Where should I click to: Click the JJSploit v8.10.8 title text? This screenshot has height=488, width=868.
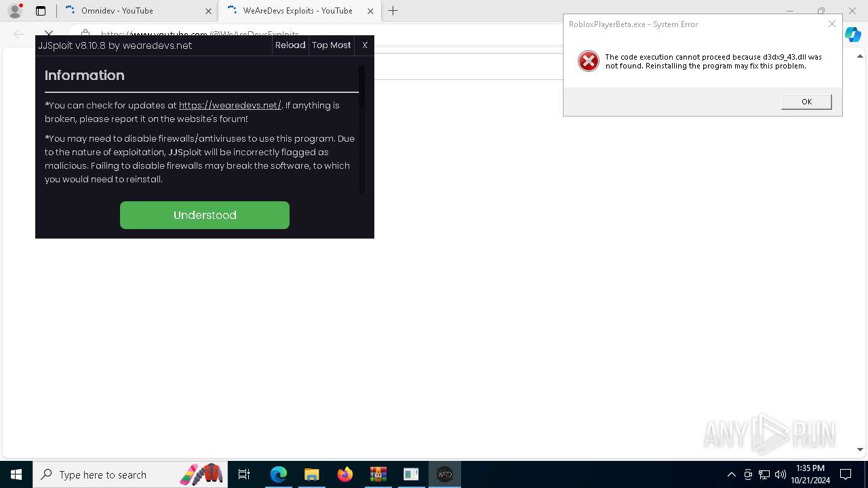(x=115, y=45)
